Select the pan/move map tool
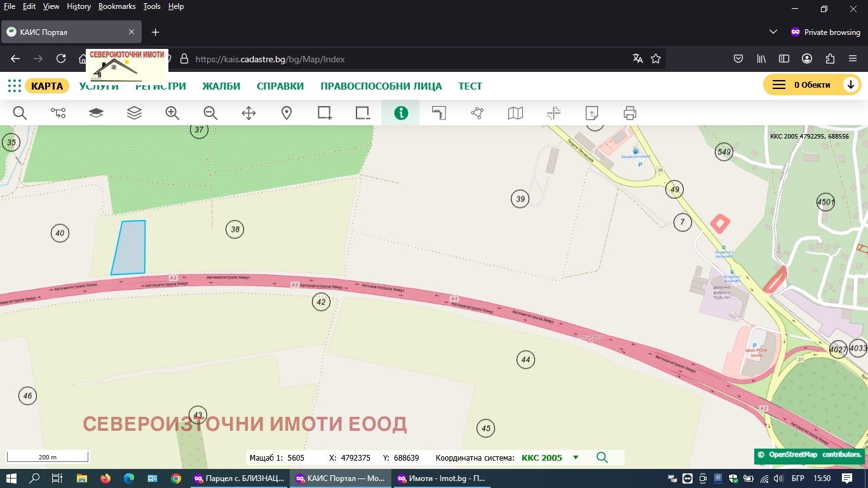 (248, 113)
